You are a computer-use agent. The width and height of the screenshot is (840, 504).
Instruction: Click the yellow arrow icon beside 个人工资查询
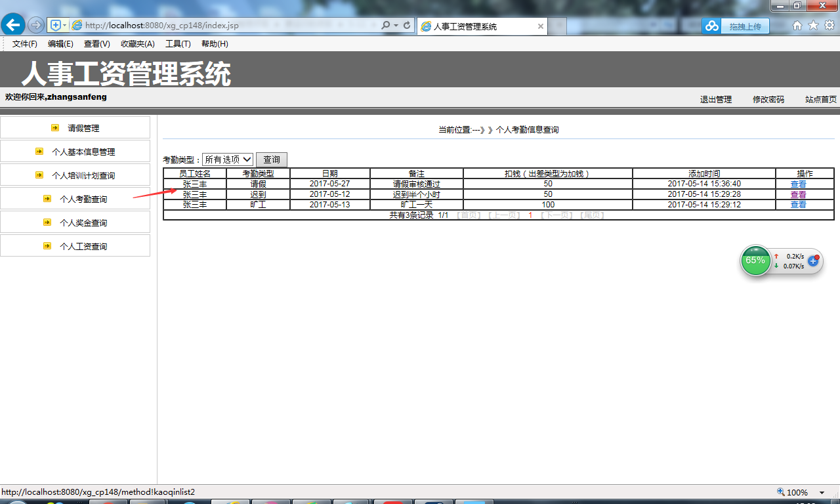(x=47, y=246)
